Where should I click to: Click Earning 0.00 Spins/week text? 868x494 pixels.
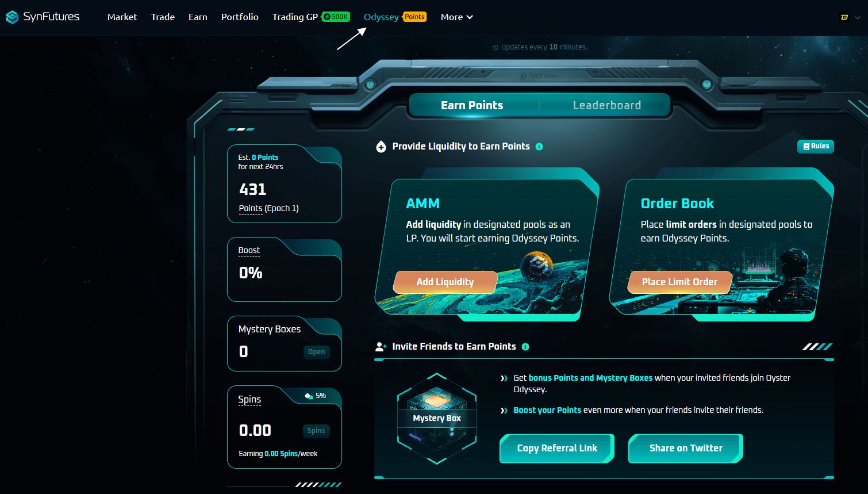(x=278, y=454)
